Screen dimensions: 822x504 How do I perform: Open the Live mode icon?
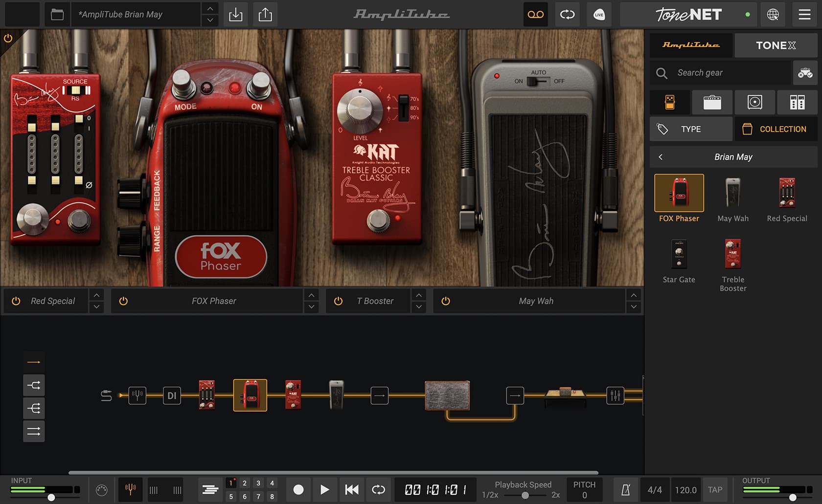[x=599, y=15]
